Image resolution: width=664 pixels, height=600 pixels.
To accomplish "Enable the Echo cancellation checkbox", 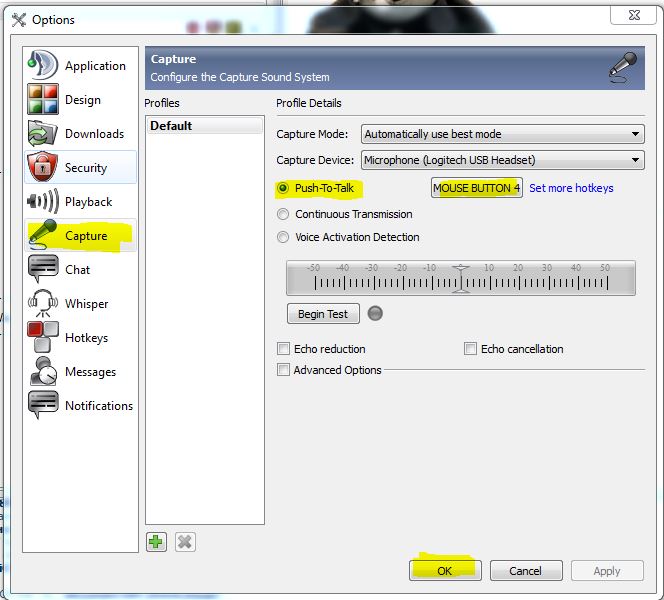I will coord(470,349).
